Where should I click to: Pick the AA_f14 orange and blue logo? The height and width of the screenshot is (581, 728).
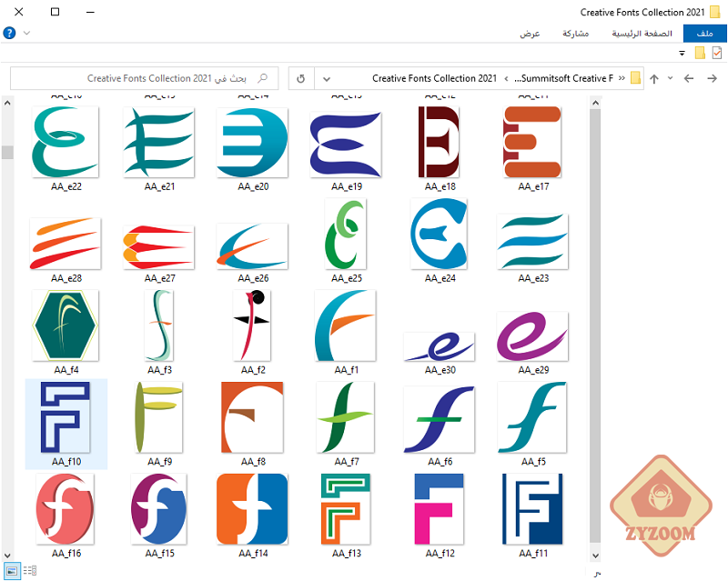tap(252, 509)
